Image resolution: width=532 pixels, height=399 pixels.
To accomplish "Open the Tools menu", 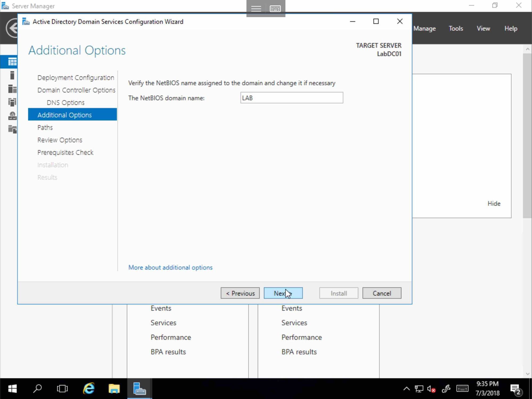I will pos(456,28).
